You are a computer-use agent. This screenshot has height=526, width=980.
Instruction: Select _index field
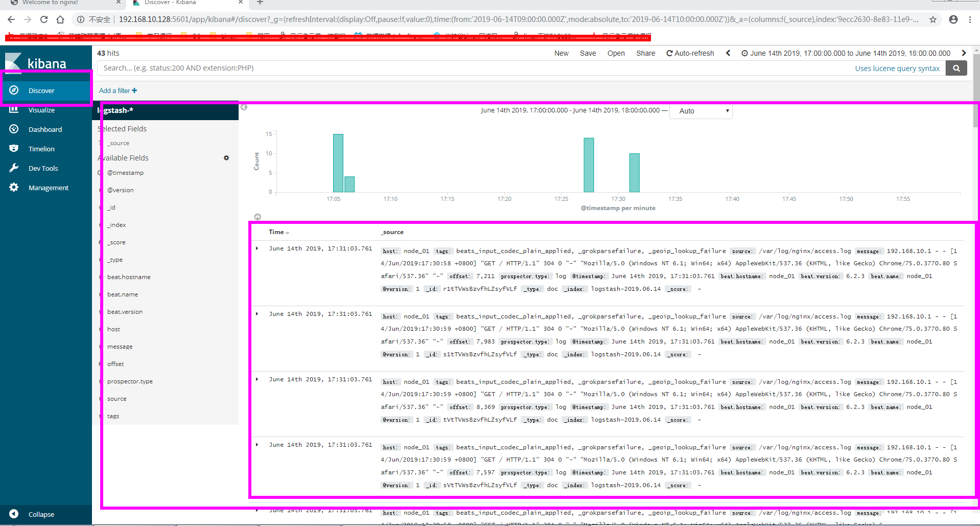coord(116,225)
